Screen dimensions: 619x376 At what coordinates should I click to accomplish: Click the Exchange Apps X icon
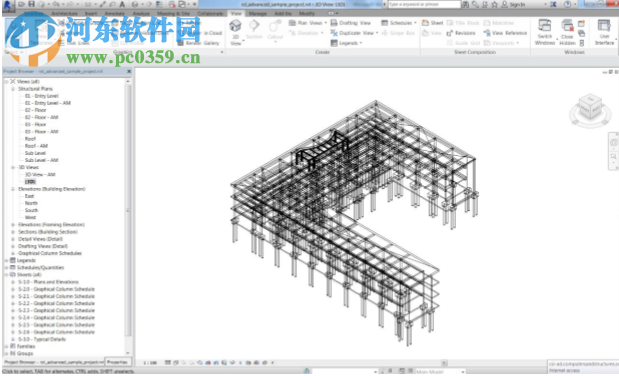[553, 4]
